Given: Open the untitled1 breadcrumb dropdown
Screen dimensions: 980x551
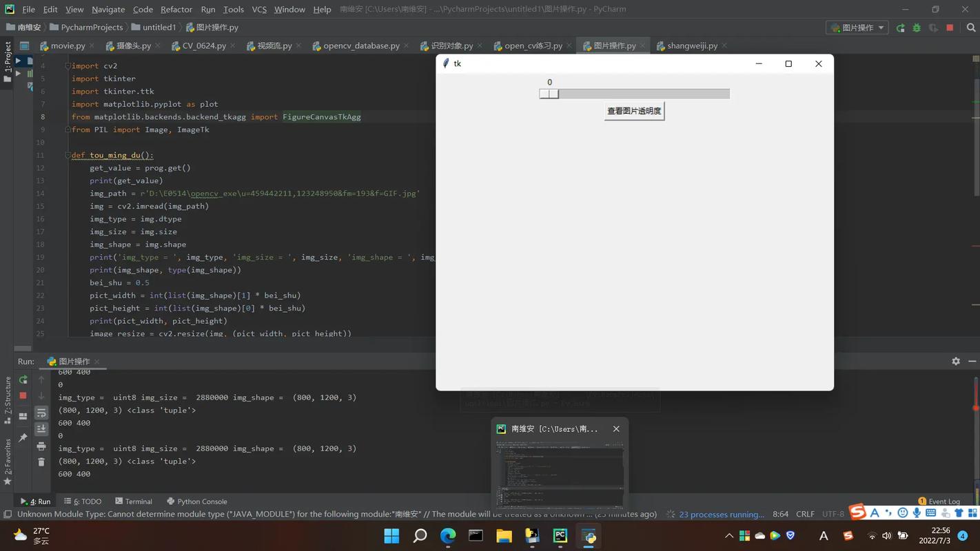Looking at the screenshot, I should pyautogui.click(x=160, y=26).
